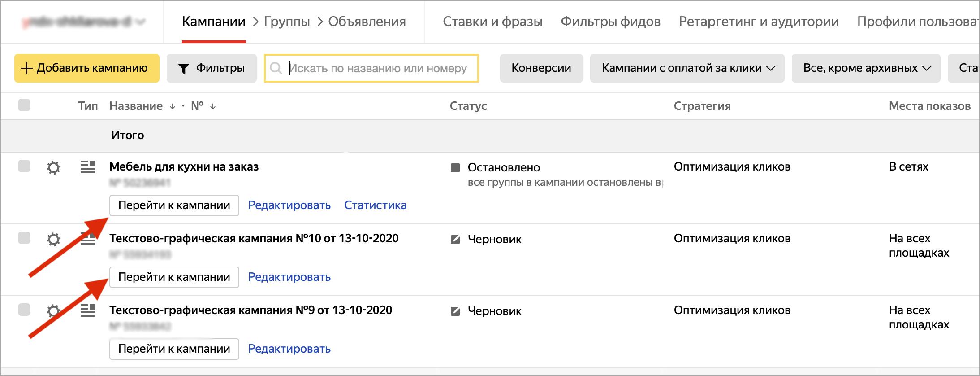The height and width of the screenshot is (376, 980).
Task: Click campaign type icon for campaign №9
Action: point(88,310)
